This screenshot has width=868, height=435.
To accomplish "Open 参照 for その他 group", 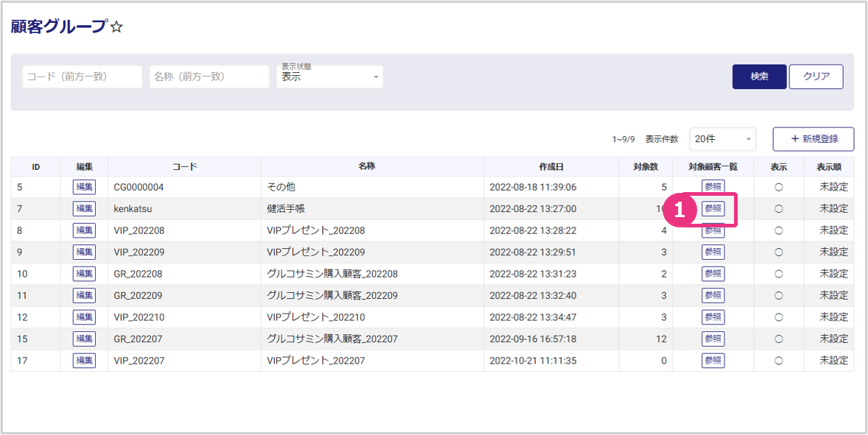I will point(713,187).
